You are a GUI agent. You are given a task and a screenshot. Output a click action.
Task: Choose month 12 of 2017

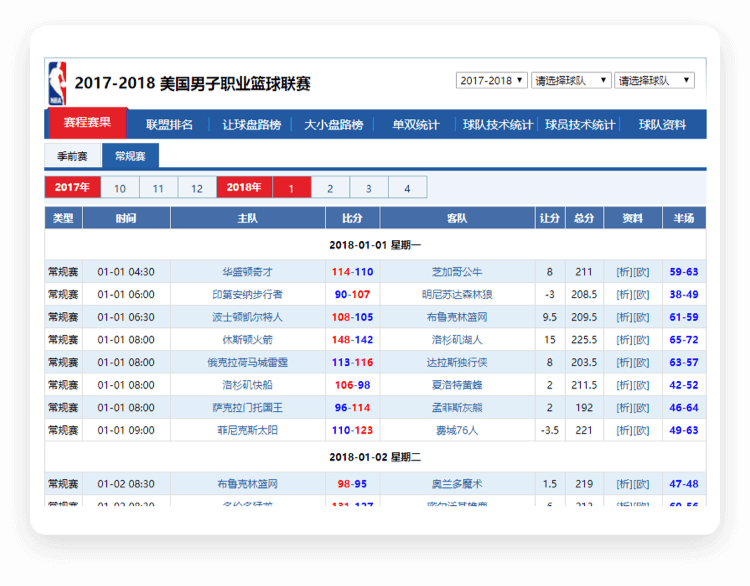click(x=197, y=188)
